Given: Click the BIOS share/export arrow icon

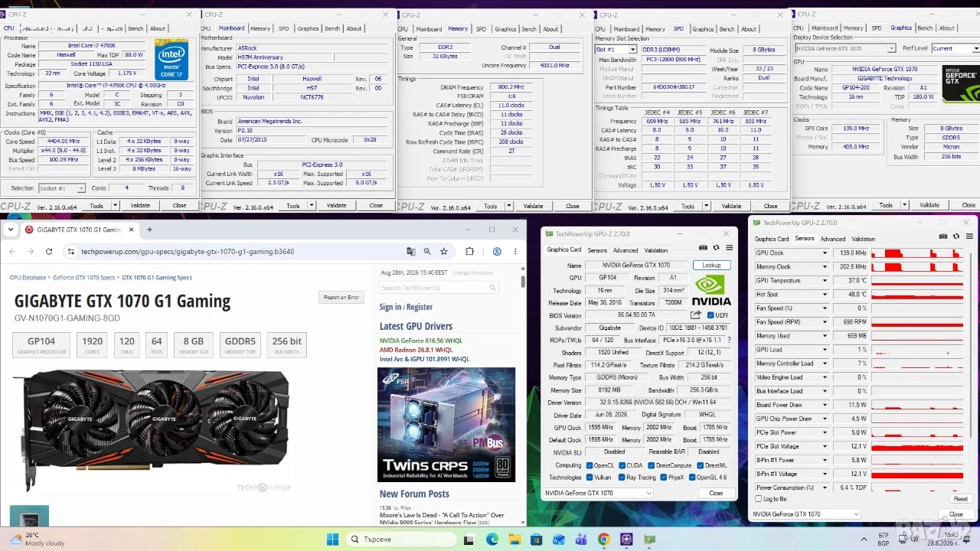Looking at the screenshot, I should coord(696,315).
